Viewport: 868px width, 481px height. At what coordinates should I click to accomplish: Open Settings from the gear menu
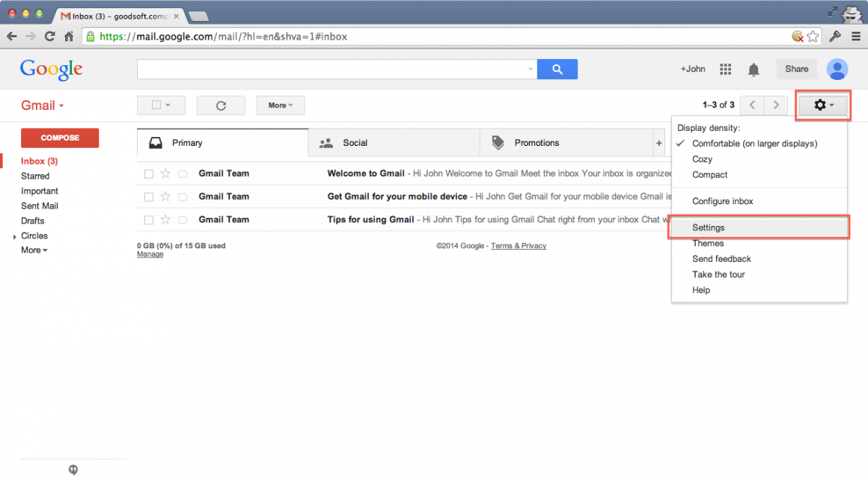pyautogui.click(x=759, y=227)
